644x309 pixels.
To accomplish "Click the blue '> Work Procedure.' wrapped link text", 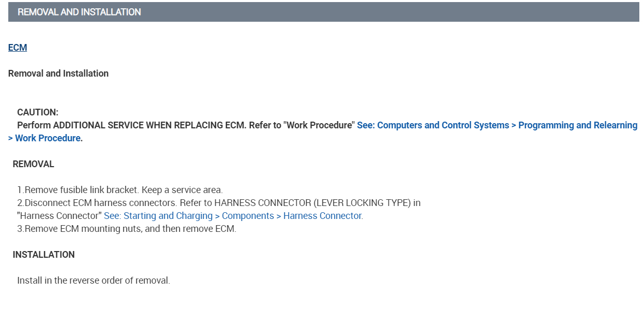I will pyautogui.click(x=45, y=138).
